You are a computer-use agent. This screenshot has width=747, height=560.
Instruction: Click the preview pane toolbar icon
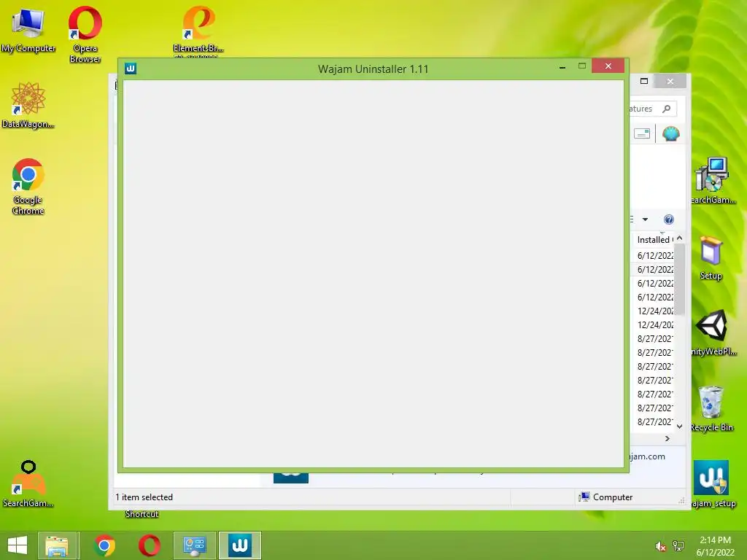click(x=642, y=134)
